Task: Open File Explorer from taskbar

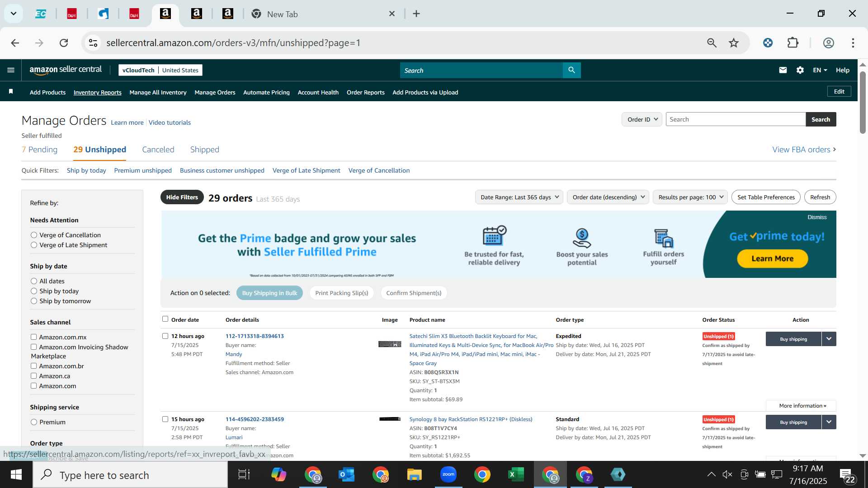Action: (415, 475)
